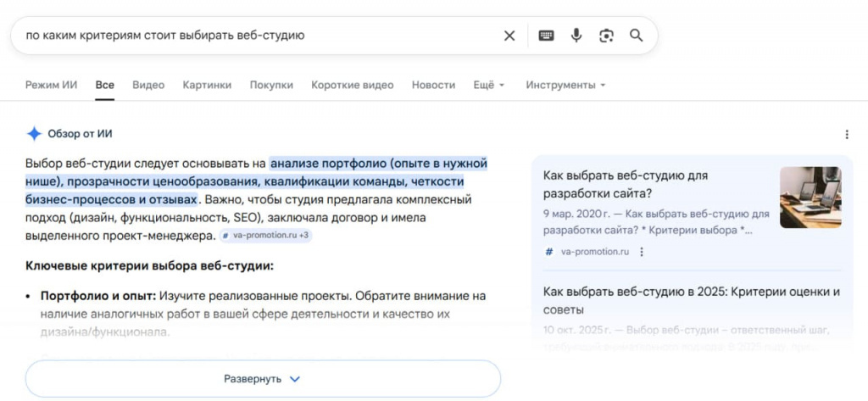Image resolution: width=868 pixels, height=401 pixels.
Task: Open the Картинки tab
Action: pos(207,86)
